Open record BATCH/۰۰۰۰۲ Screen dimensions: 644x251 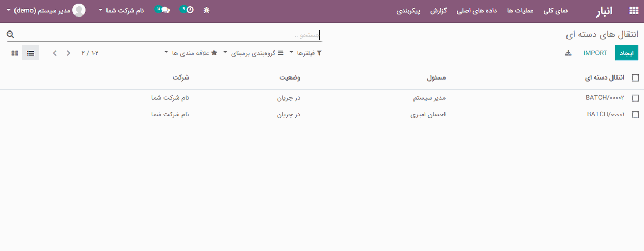[605, 98]
